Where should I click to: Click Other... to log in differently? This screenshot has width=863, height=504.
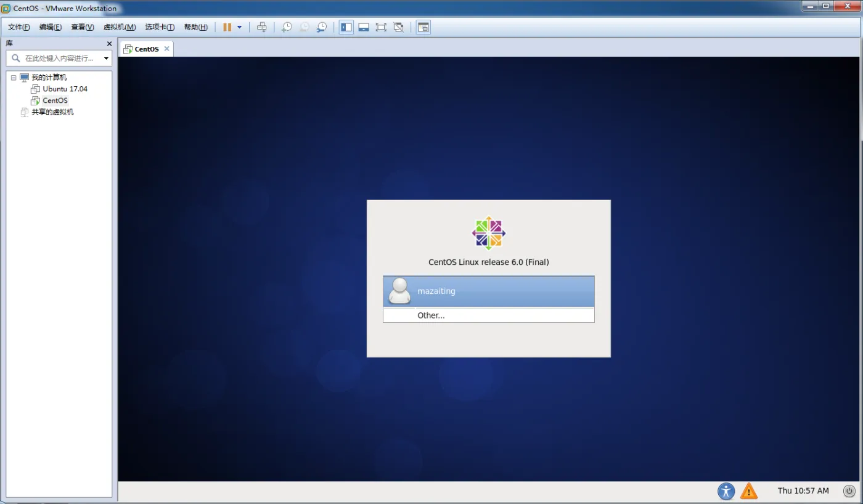point(431,315)
